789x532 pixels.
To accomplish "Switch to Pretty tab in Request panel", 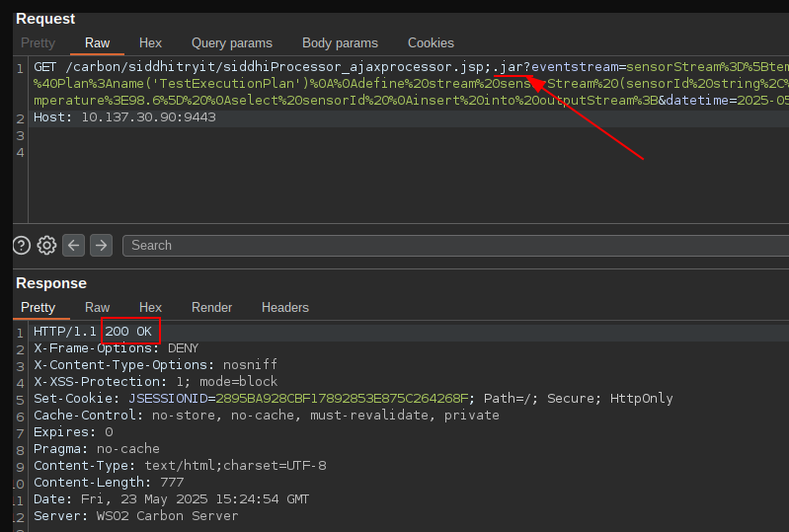I will click(39, 43).
